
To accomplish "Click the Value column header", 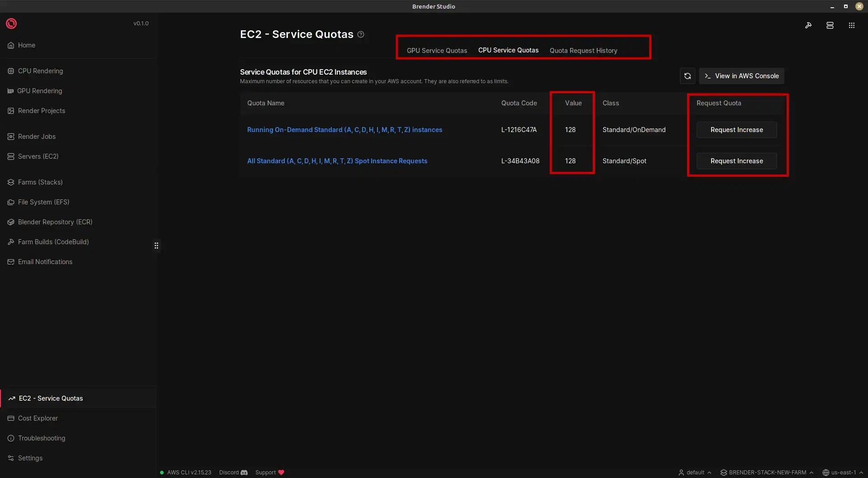I will [573, 103].
